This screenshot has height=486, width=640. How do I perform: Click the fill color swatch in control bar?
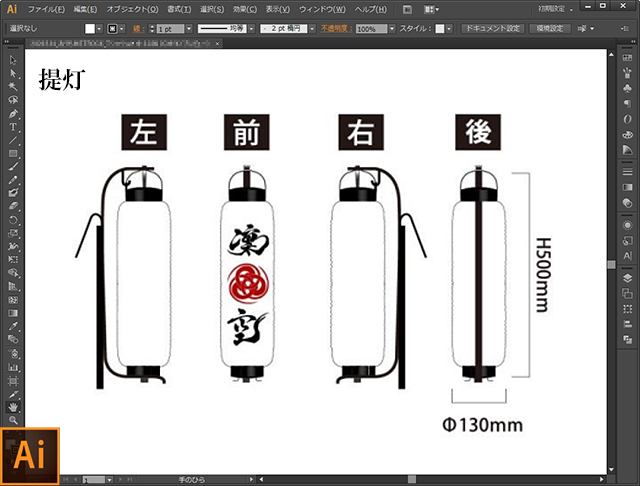tap(90, 29)
